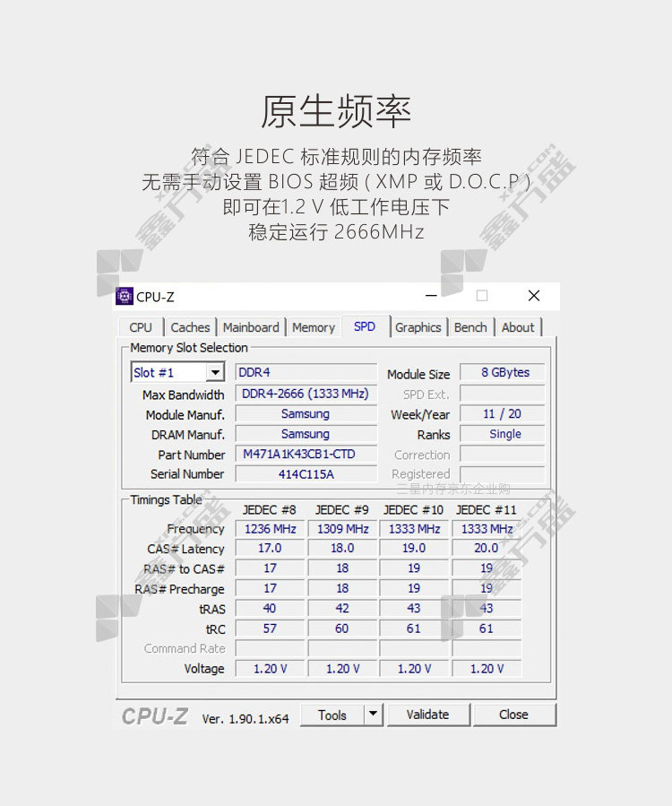Click CAS# Latency 19.0 cell
Viewport: 672px width, 806px height.
point(414,548)
